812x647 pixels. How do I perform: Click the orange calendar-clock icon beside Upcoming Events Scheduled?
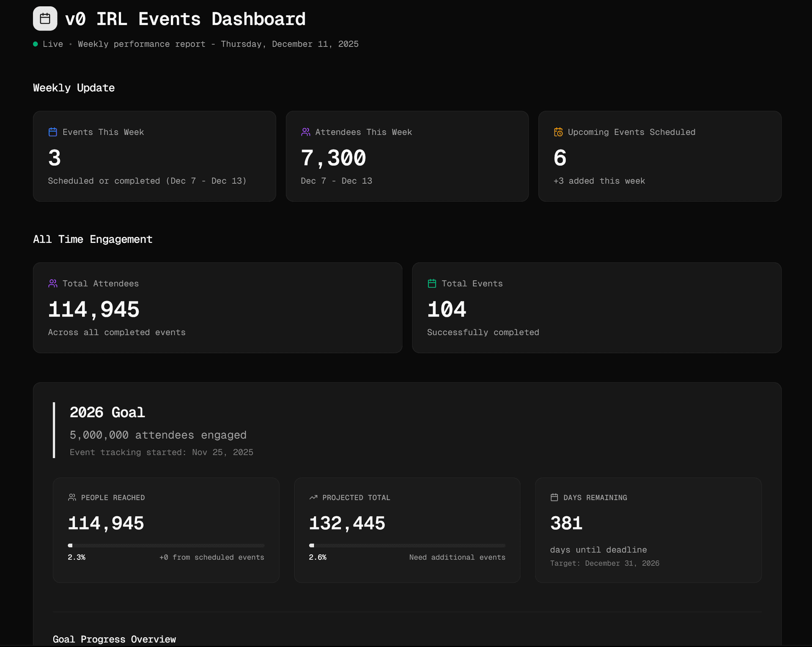(558, 132)
